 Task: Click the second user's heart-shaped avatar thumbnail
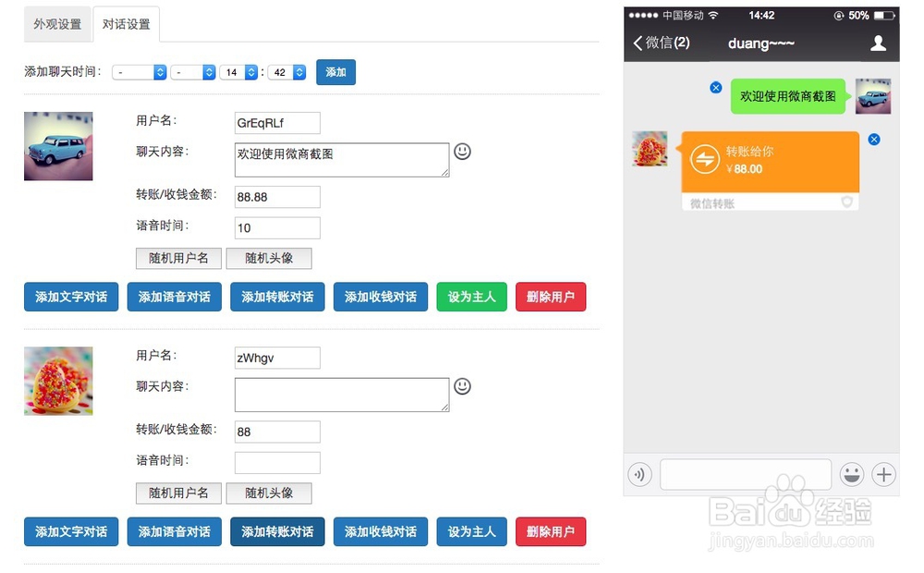(x=58, y=380)
